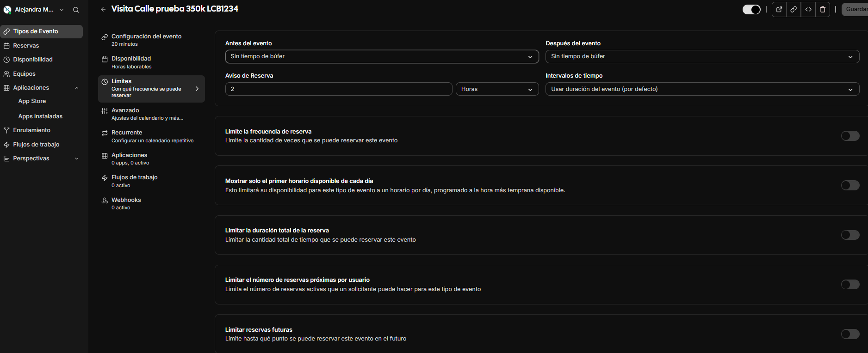Screen dimensions: 868x353
Task: Click the embed code icon
Action: click(808, 9)
